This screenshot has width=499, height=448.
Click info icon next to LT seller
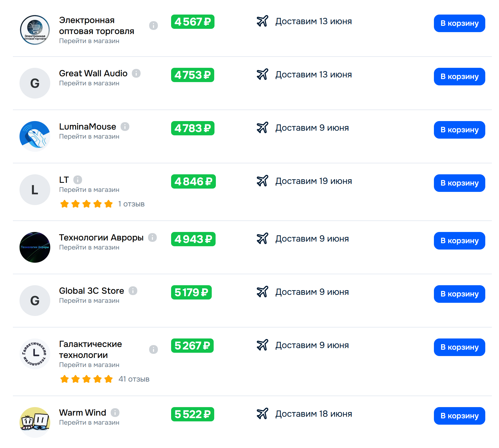78,180
